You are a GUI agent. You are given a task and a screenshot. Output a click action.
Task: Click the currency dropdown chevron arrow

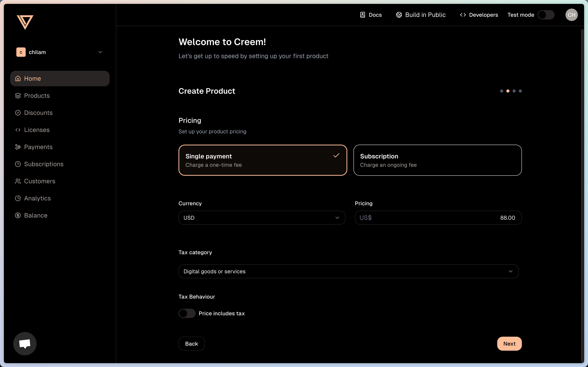click(337, 218)
